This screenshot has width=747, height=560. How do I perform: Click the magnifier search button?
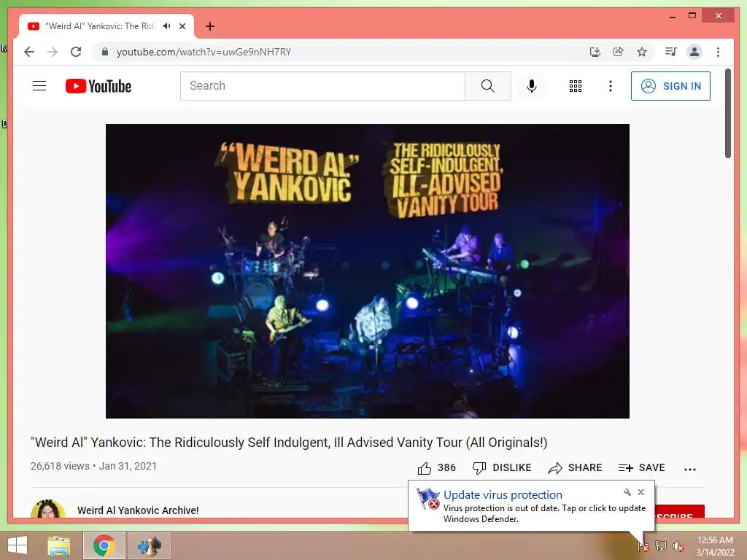488,86
